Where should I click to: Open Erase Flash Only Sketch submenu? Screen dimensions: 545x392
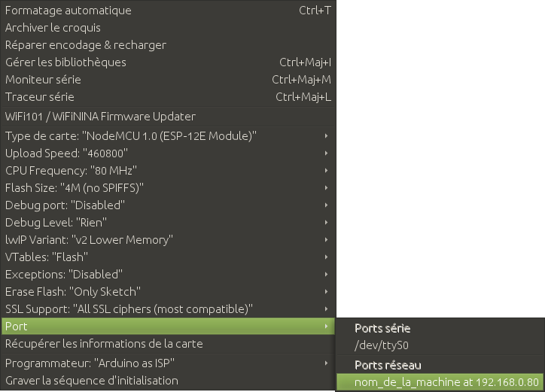click(x=73, y=292)
